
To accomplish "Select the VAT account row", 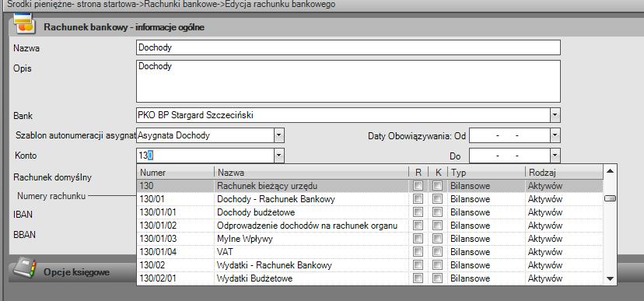I will tap(370, 252).
